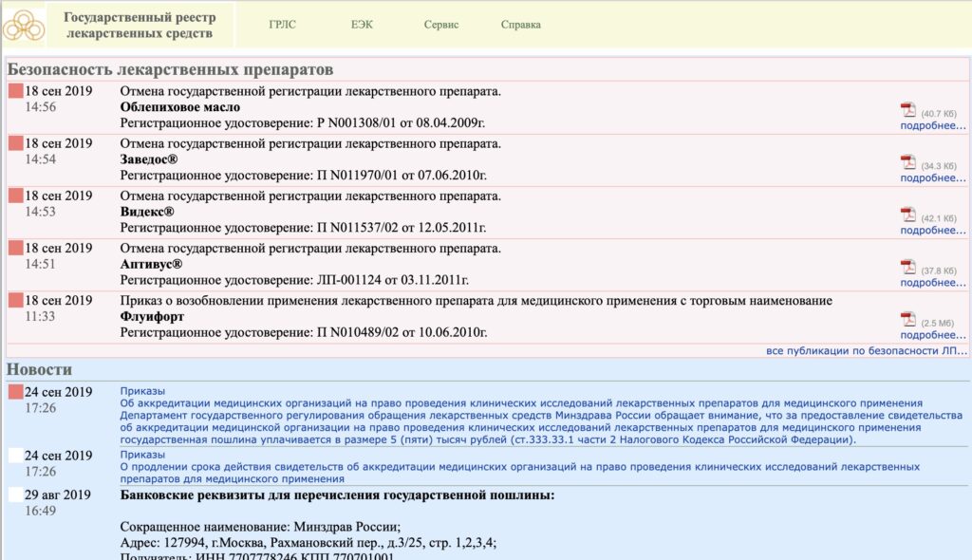Viewport: 972px width, 560px height.
Task: Click the Государственный реестр лекарственных средств title
Action: (x=140, y=25)
